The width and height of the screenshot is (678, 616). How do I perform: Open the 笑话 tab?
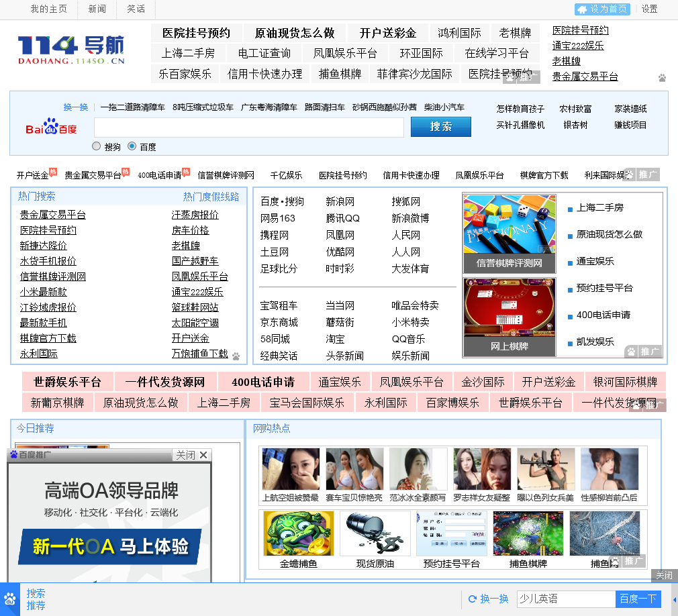click(x=136, y=9)
